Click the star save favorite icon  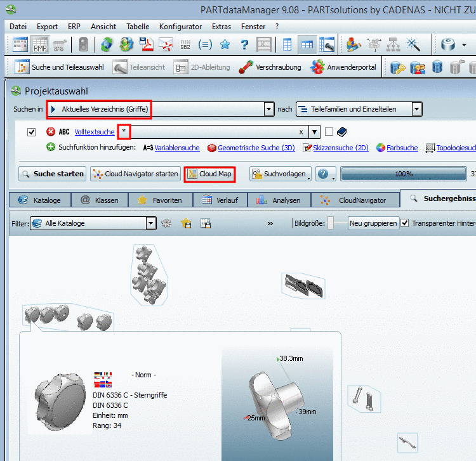click(186, 223)
